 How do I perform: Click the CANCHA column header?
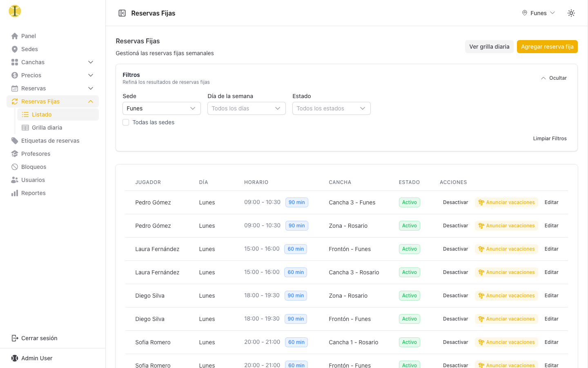click(x=340, y=182)
